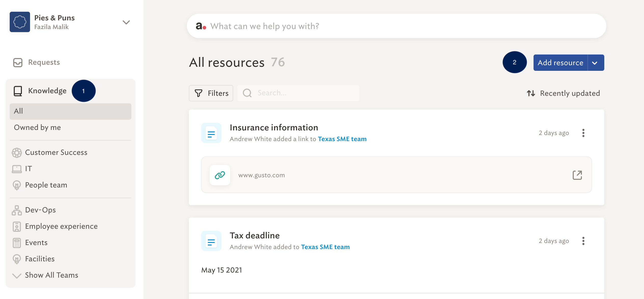This screenshot has width=644, height=299.
Task: Click the Requests inbox icon
Action: [18, 62]
